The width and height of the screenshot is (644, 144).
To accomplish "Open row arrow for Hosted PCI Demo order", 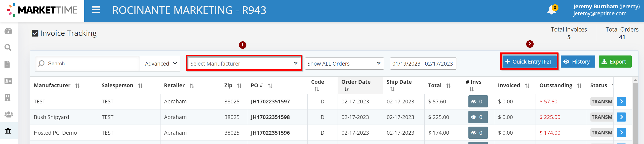I will (621, 133).
